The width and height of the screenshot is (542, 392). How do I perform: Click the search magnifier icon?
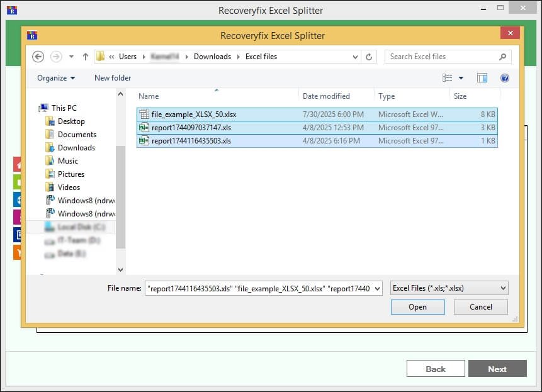pyautogui.click(x=502, y=57)
